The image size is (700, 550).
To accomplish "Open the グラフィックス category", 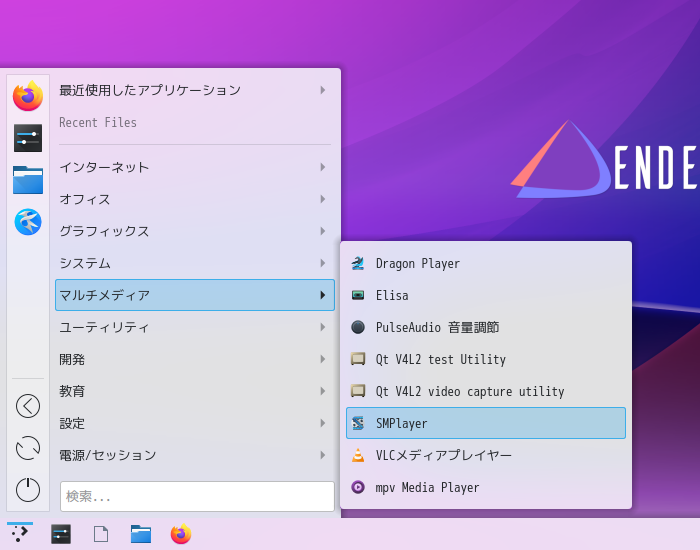I will (195, 231).
